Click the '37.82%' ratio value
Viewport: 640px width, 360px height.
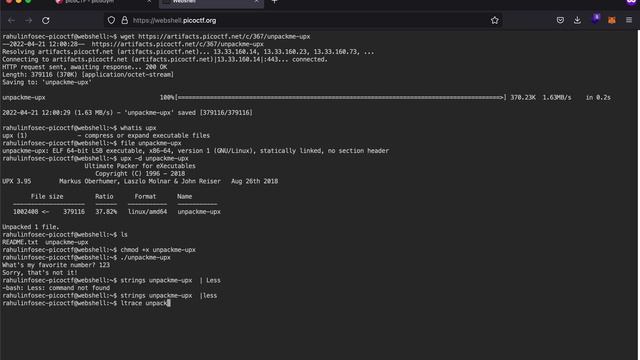(x=106, y=212)
